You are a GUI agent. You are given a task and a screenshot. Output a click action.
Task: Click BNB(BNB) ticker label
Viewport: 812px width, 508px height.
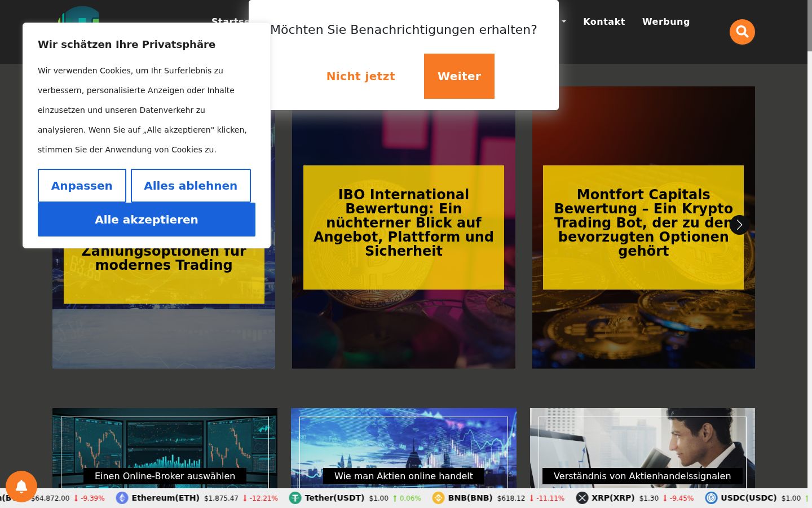coord(470,498)
